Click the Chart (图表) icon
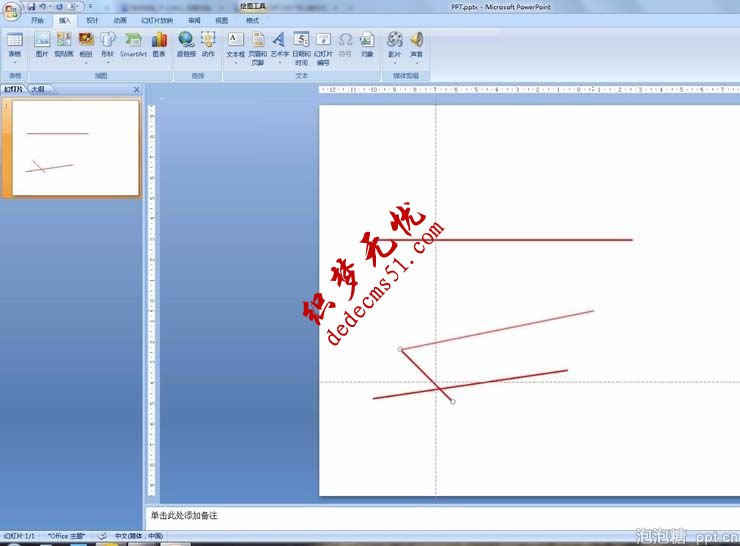The width and height of the screenshot is (740, 546). click(159, 45)
